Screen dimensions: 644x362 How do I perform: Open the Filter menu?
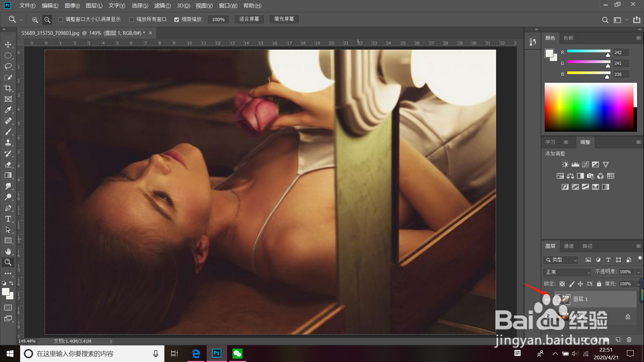[162, 5]
